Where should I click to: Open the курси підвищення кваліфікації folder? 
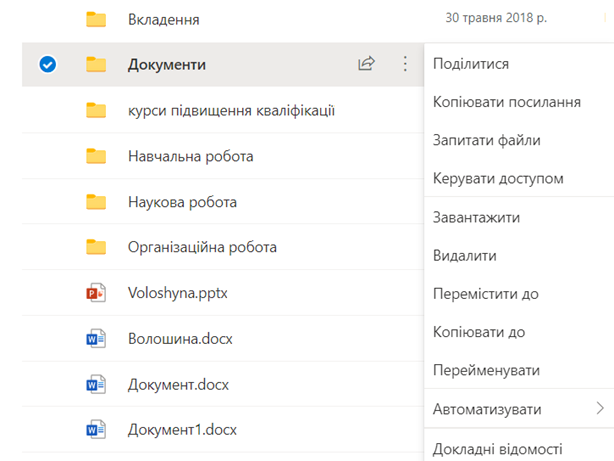(x=231, y=110)
